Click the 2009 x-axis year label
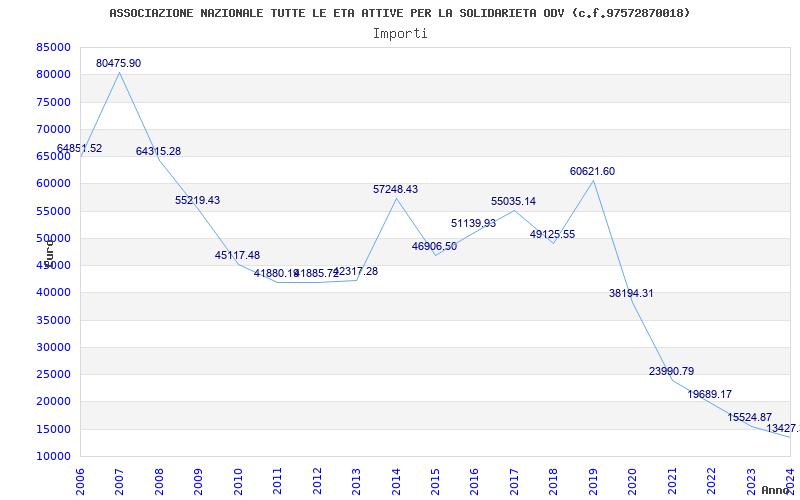This screenshot has height=500, width=800. click(x=198, y=482)
